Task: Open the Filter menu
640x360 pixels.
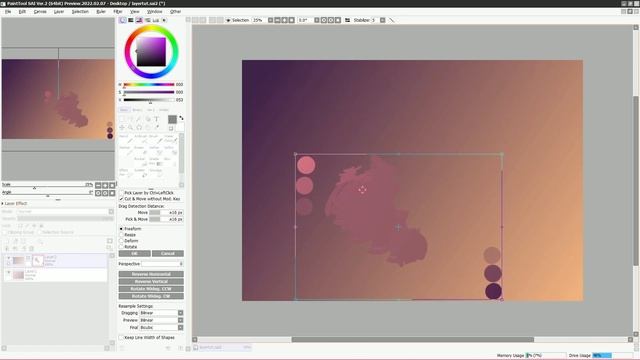Action: (118, 11)
